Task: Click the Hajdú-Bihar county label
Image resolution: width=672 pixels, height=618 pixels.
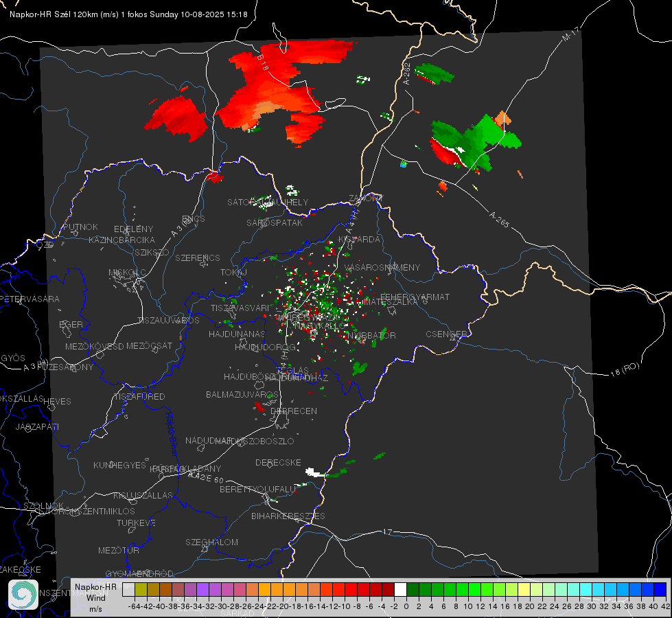Action: pos(172,433)
